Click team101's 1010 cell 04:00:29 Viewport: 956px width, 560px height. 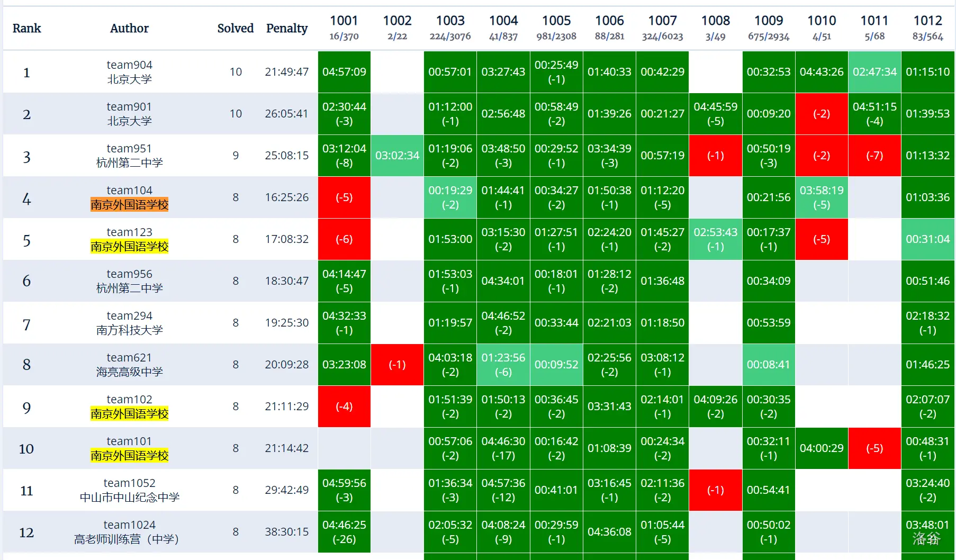click(x=822, y=448)
